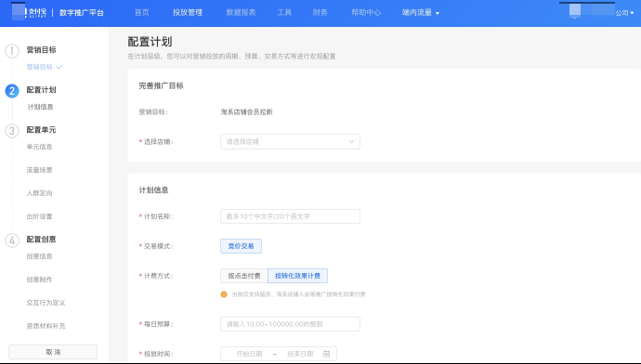Click the step 2 circle icon
This screenshot has width=641, height=364.
12,91
